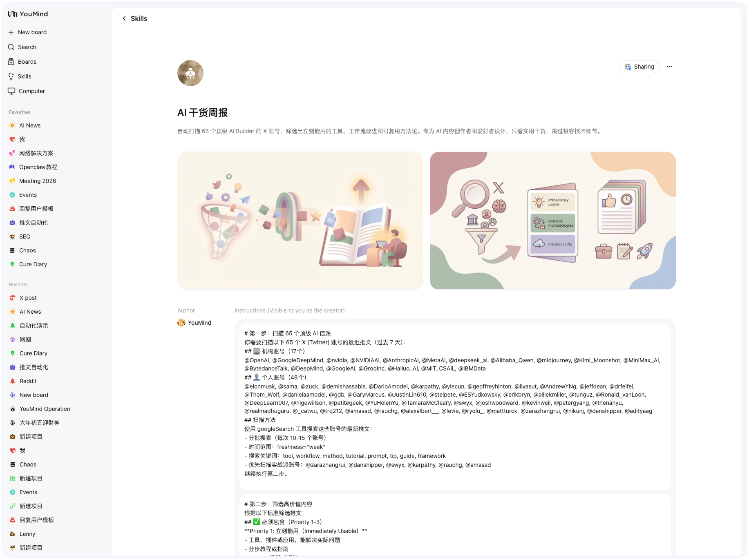Click the 个人账号（48个）subheading
Viewport: 749px width, 560px height.
(275, 377)
